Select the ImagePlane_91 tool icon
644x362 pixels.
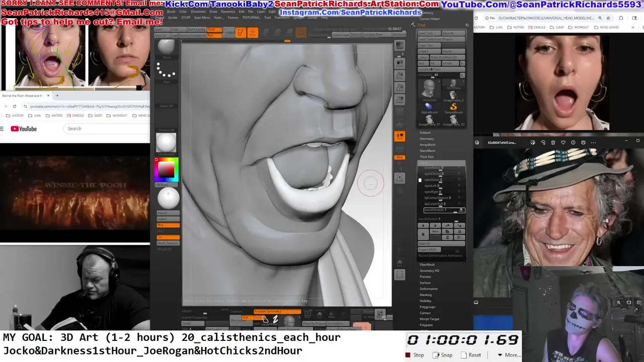429,120
